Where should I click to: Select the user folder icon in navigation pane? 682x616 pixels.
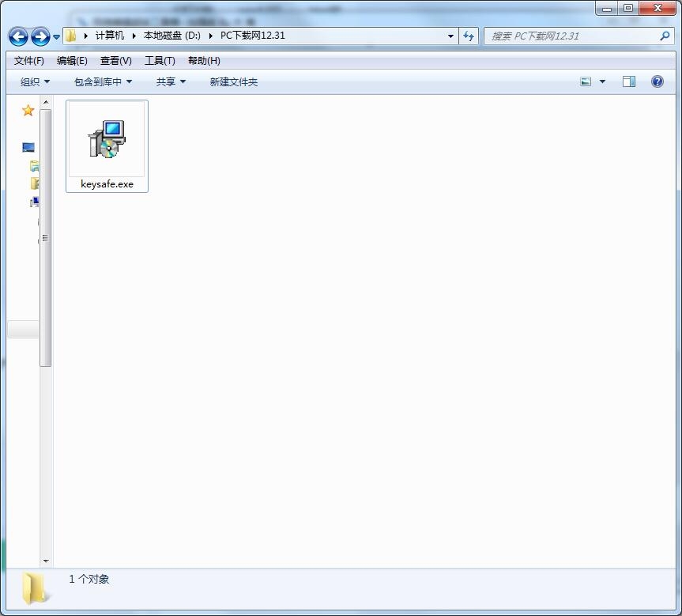pyautogui.click(x=34, y=183)
